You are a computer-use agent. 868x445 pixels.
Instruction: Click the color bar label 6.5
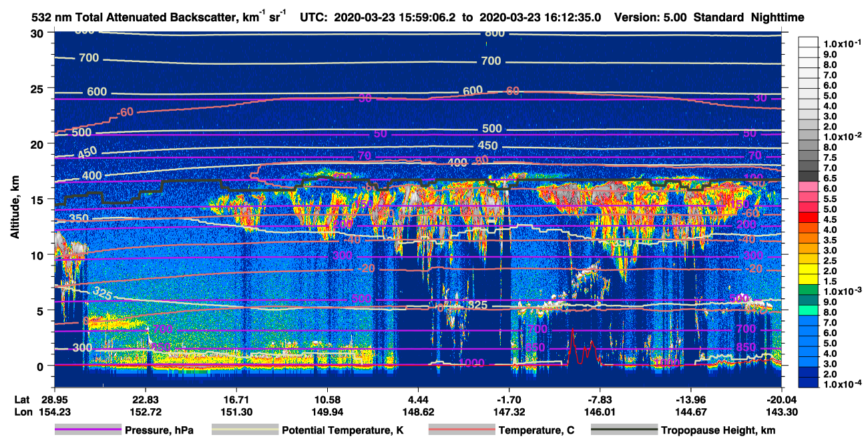coord(831,178)
